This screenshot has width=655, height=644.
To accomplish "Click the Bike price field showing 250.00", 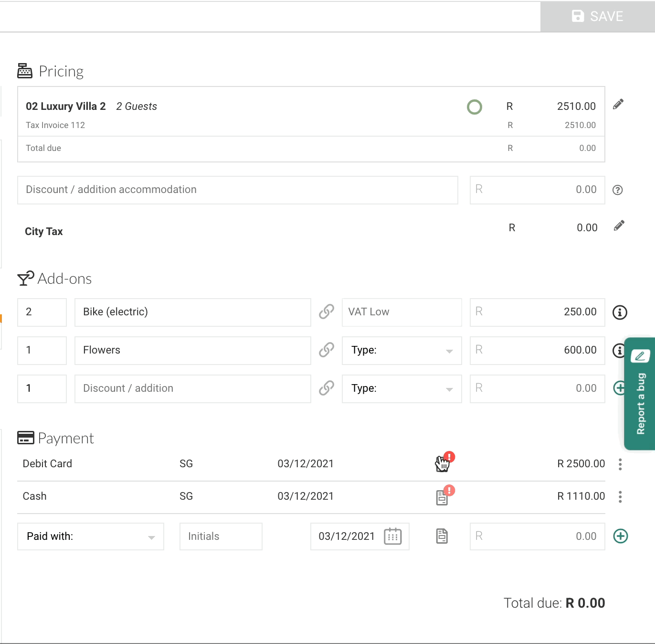I will (538, 312).
